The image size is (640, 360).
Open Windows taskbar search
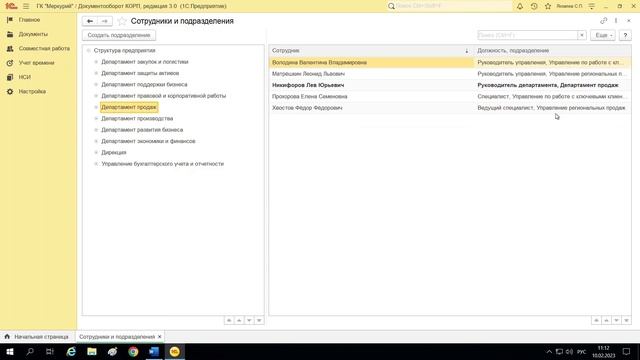click(30, 352)
